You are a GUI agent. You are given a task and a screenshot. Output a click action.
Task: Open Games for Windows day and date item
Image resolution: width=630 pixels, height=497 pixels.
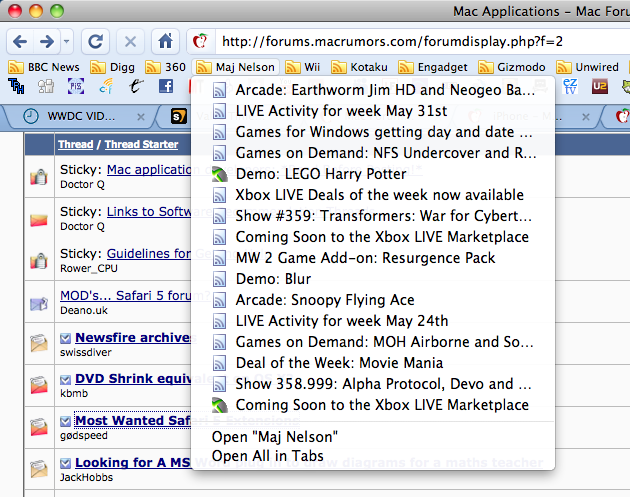point(374,132)
